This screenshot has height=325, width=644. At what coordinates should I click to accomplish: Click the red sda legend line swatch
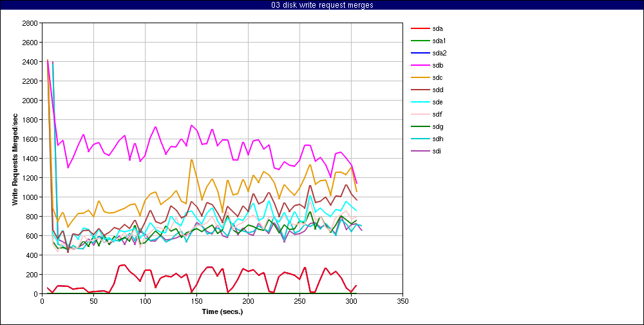point(419,29)
